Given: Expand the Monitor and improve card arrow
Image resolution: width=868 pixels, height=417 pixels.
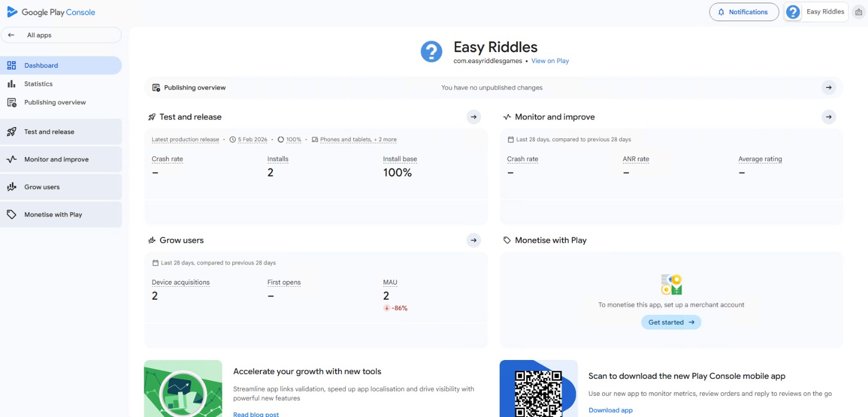Looking at the screenshot, I should pos(828,117).
